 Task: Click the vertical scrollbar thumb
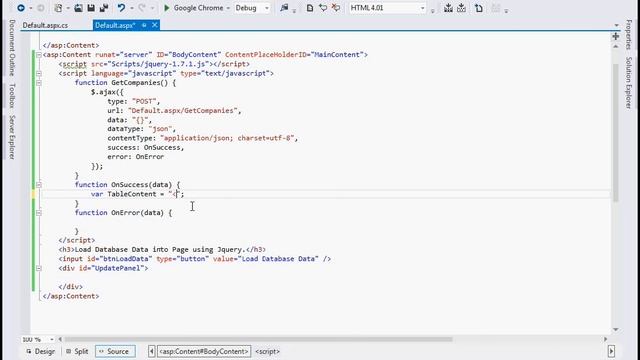coord(616,132)
